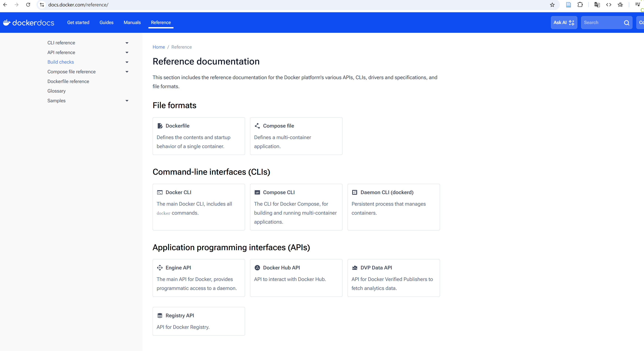The width and height of the screenshot is (644, 351).
Task: Click the Docker Hub API card icon
Action: [257, 268]
